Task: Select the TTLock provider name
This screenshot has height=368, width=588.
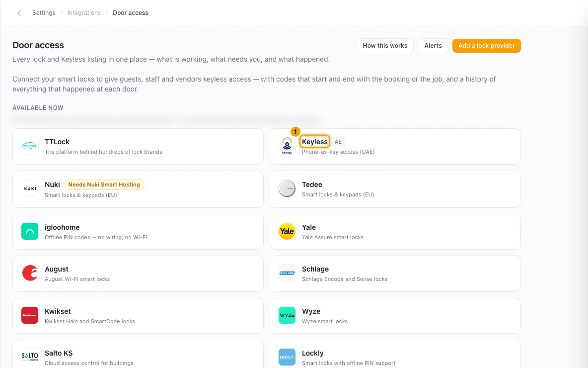Action: click(x=57, y=142)
